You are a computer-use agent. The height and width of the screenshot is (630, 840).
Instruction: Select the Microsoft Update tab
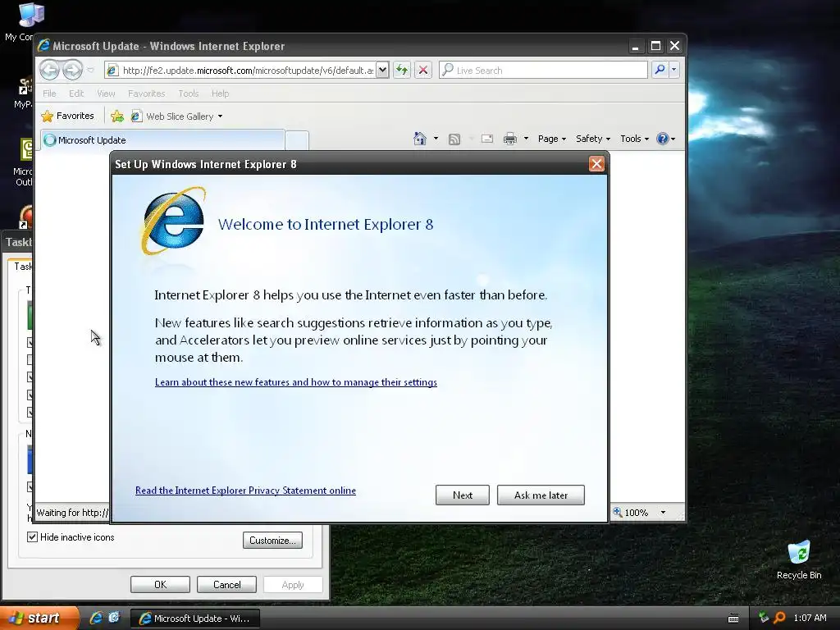coord(162,139)
